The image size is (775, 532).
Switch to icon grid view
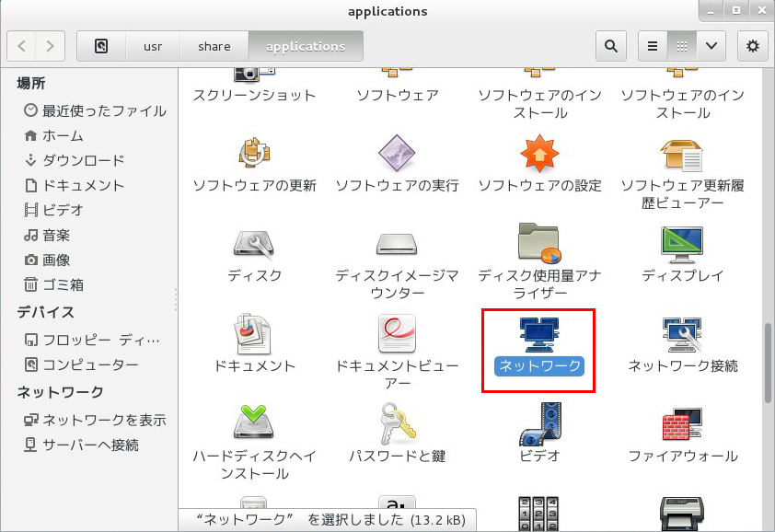click(682, 46)
